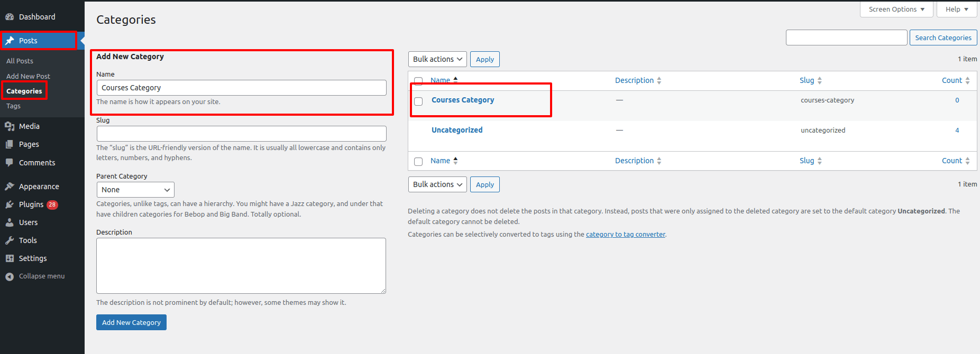
Task: Click the Dashboard gauge icon
Action: 10,17
